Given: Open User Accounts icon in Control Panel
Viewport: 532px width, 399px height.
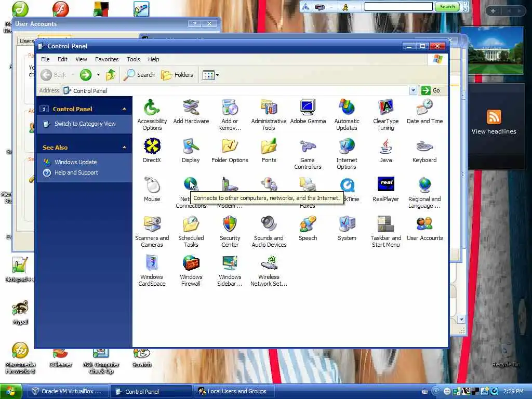Looking at the screenshot, I should point(424,229).
